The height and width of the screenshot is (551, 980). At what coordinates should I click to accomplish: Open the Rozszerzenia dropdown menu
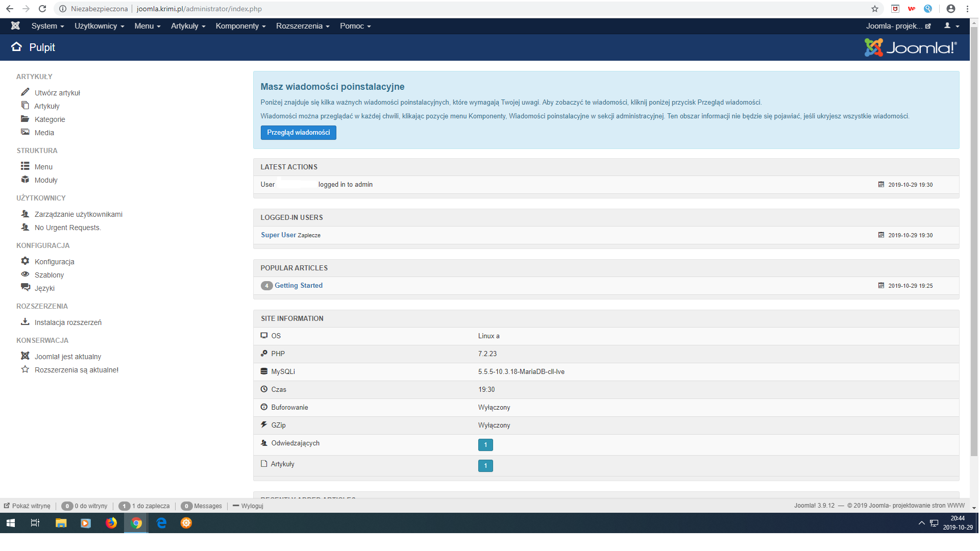click(x=303, y=26)
